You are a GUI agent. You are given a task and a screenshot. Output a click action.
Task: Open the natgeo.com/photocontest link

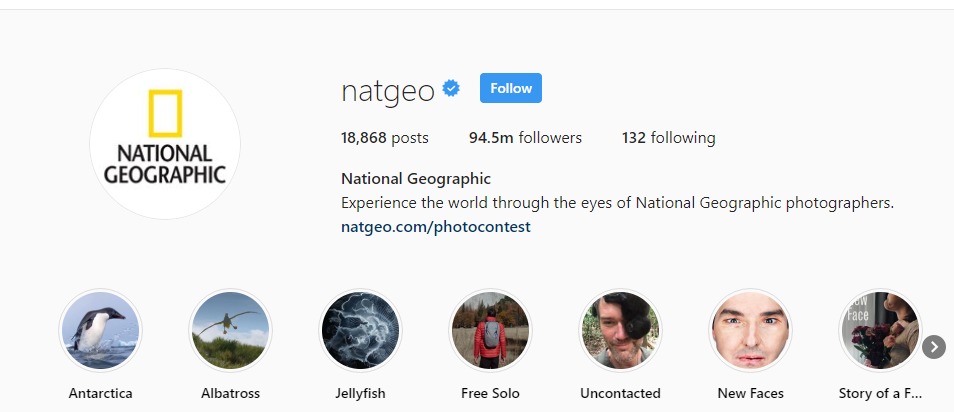[436, 227]
